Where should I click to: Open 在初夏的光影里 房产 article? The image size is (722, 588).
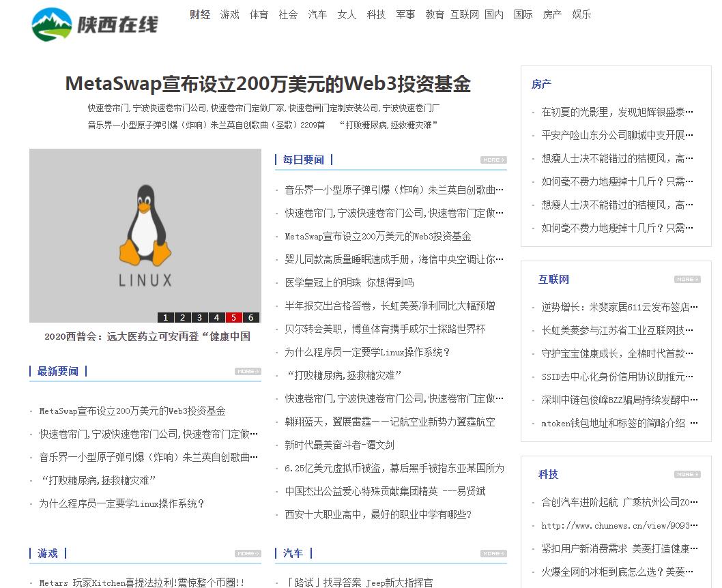(x=617, y=113)
